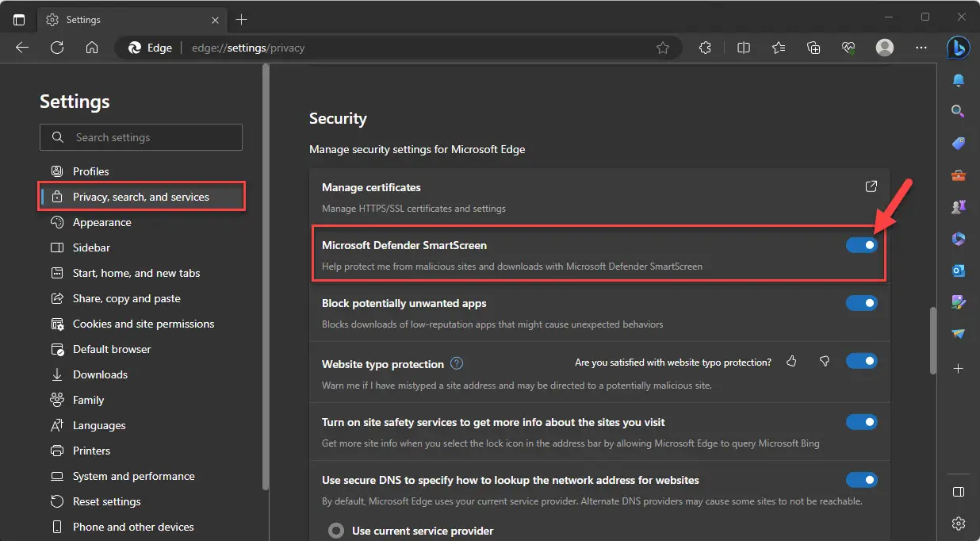
Task: Open Phone and other devices section
Action: 141,527
